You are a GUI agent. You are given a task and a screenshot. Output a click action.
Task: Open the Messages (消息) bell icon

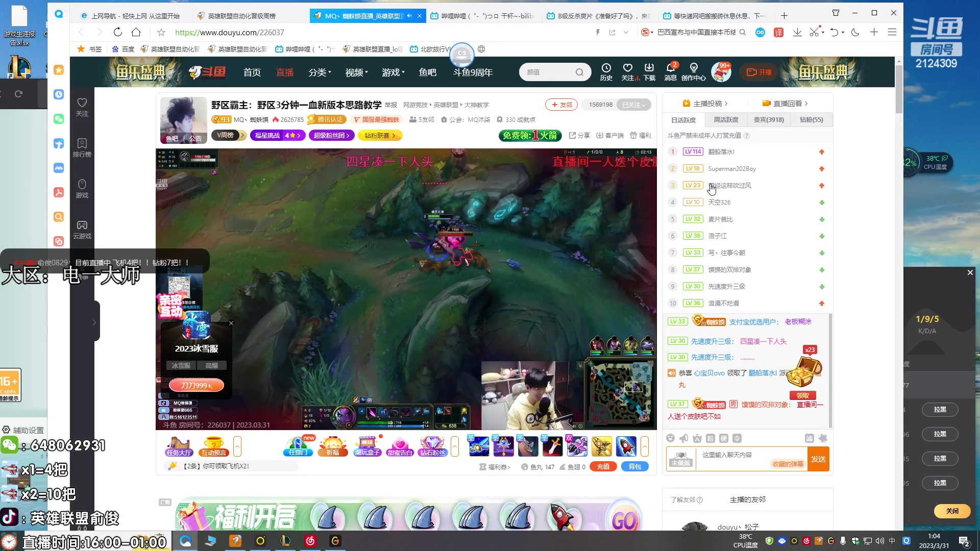point(671,72)
